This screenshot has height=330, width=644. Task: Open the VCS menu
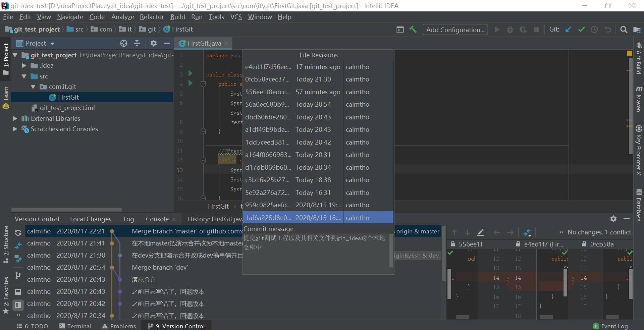tap(236, 17)
